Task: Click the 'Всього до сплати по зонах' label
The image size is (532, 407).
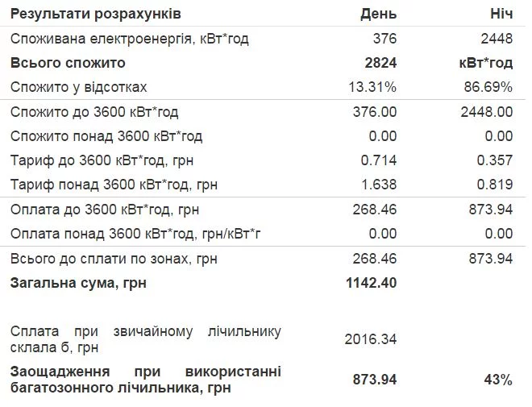Action: click(114, 259)
